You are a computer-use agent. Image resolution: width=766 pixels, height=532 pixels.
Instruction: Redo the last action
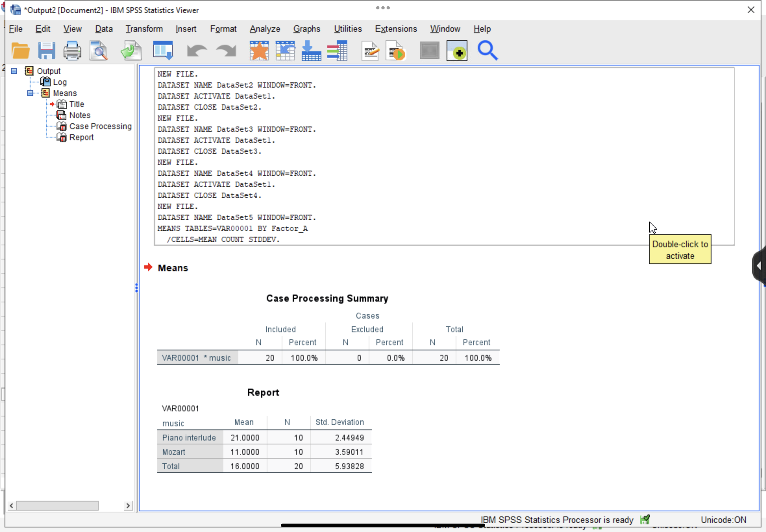point(225,50)
